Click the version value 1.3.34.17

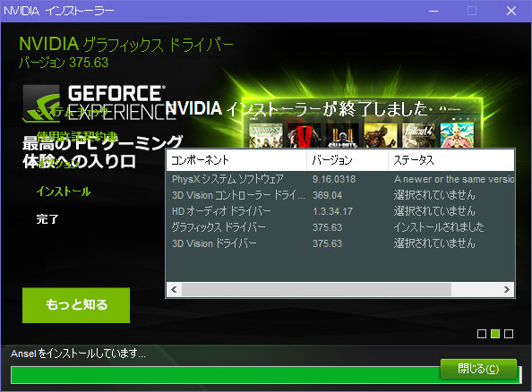tap(332, 211)
